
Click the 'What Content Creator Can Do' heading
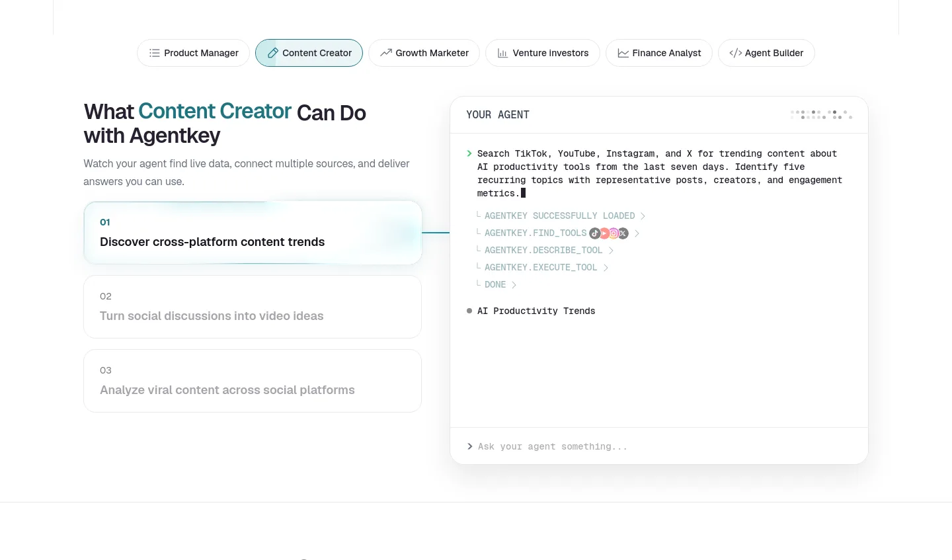coord(225,124)
